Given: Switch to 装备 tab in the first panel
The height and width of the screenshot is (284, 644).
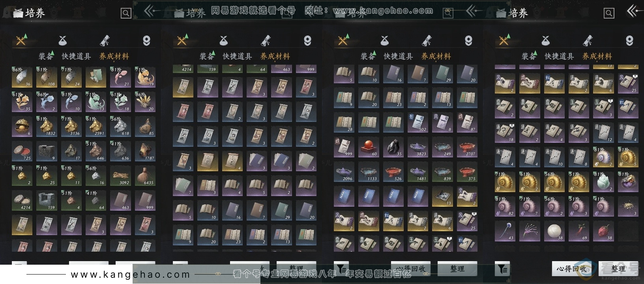Looking at the screenshot, I should [46, 56].
